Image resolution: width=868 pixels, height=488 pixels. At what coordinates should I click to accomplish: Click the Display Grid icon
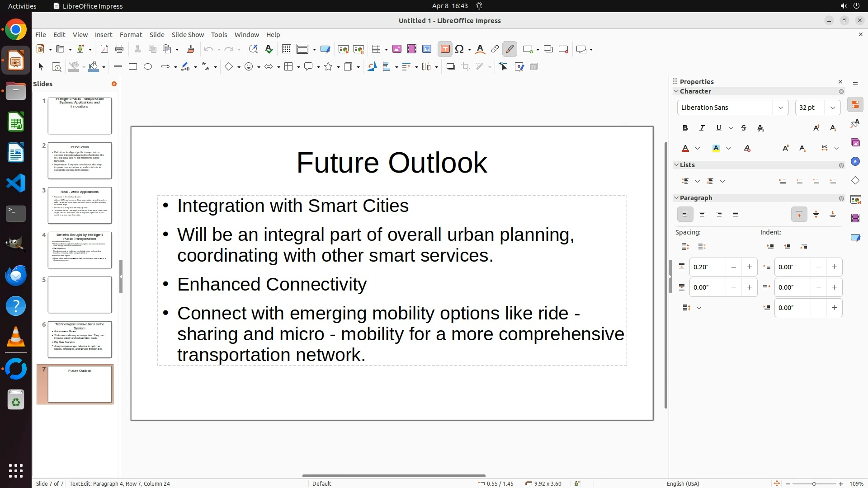286,49
